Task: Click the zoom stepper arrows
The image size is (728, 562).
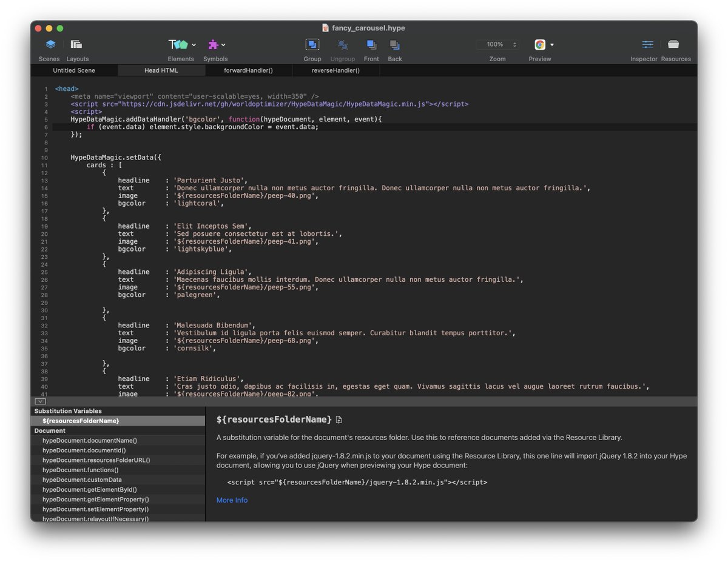Action: point(515,44)
